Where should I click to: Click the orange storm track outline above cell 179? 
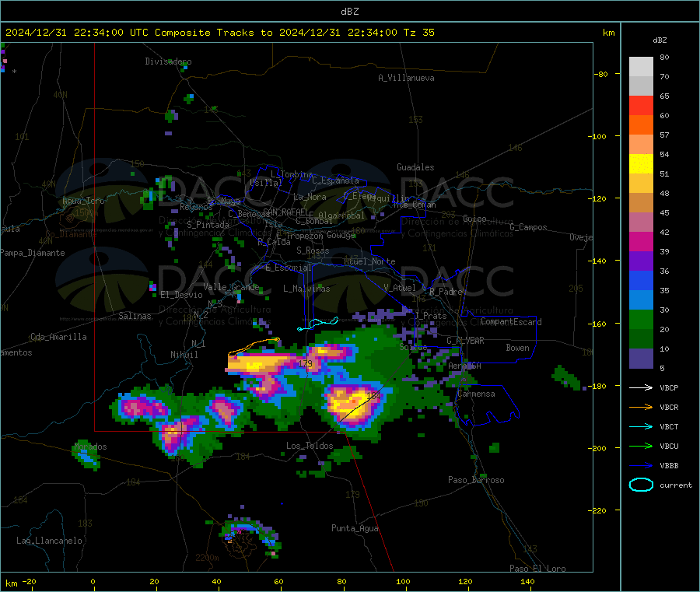click(254, 346)
